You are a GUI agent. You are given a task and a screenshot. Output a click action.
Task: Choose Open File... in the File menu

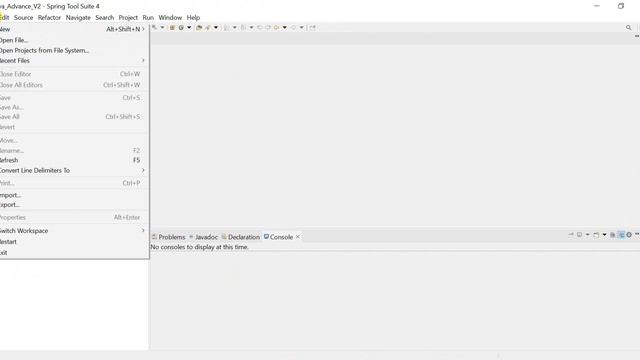point(73,40)
